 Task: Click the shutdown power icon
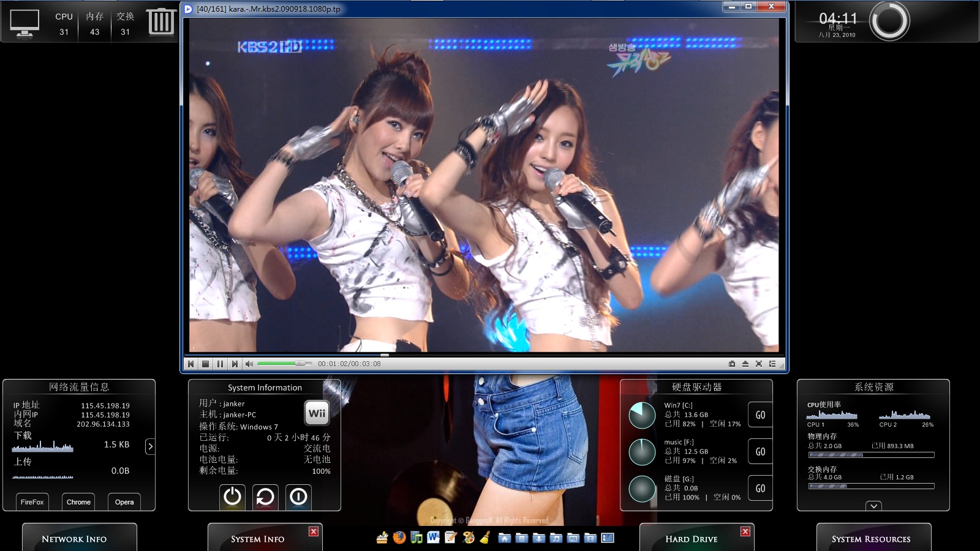232,497
